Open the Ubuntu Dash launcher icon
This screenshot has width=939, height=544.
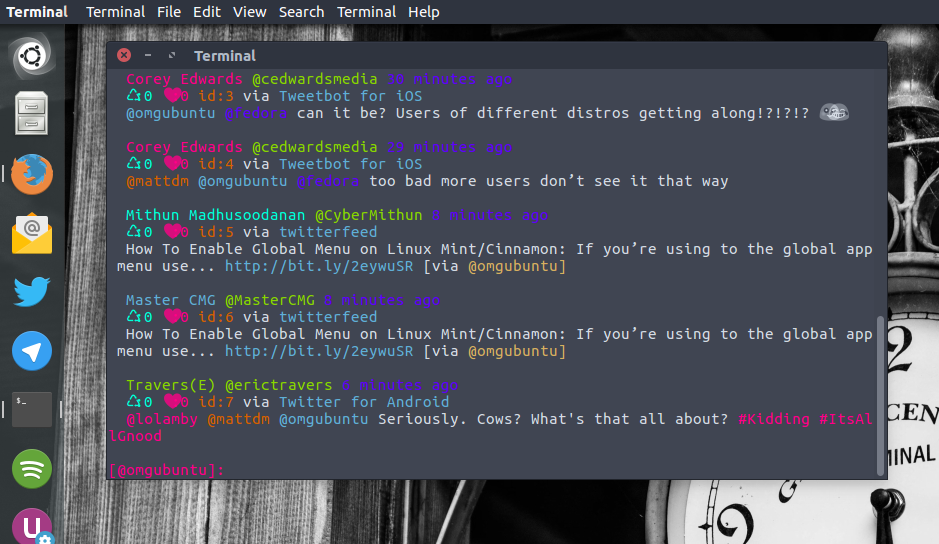pos(32,56)
